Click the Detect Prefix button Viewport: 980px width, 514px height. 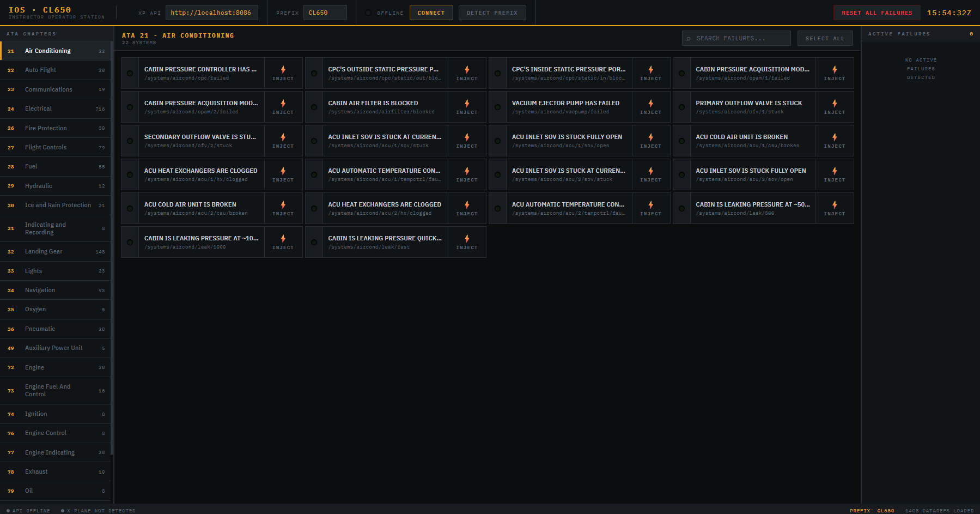tap(492, 13)
